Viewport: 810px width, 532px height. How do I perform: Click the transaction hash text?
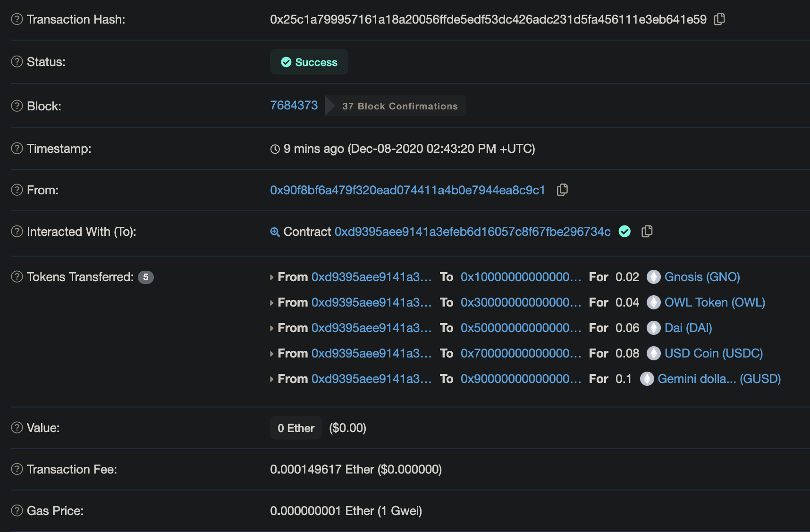(x=488, y=19)
